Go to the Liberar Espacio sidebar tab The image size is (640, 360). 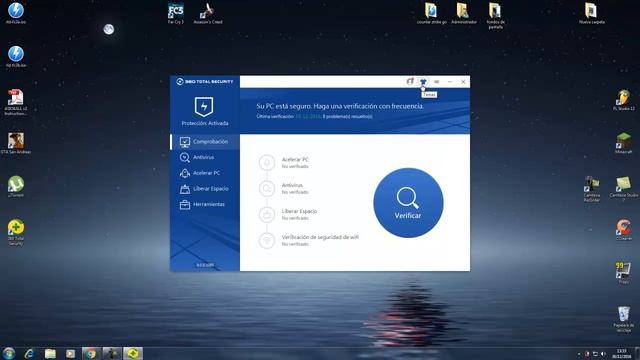tap(205, 189)
